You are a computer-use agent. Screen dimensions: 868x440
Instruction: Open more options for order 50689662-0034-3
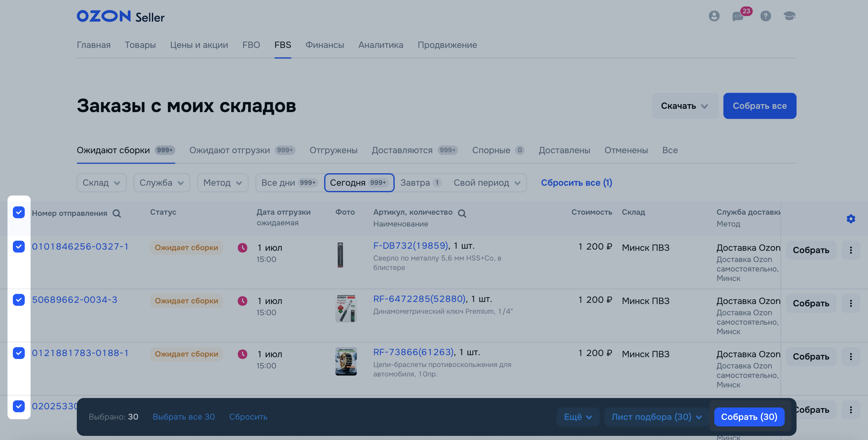[x=850, y=303]
